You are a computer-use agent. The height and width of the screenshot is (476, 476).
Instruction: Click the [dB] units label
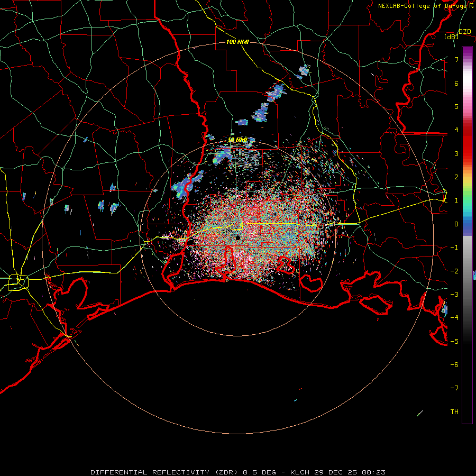click(x=452, y=37)
